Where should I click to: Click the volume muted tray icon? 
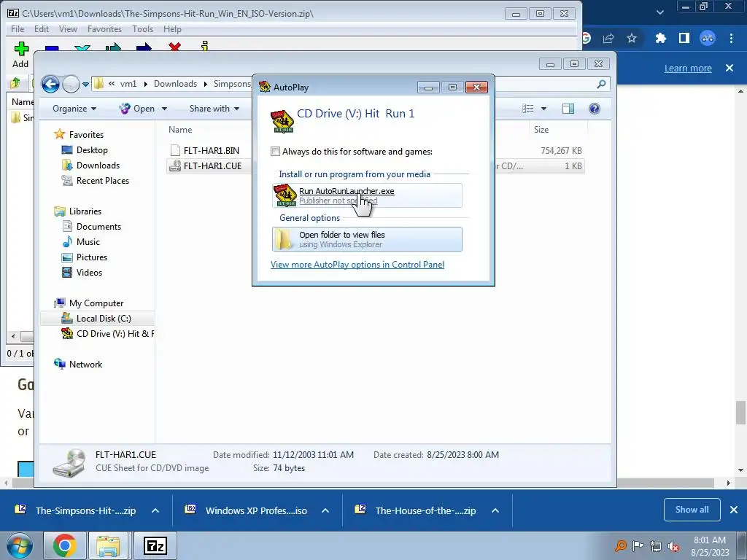(x=673, y=546)
